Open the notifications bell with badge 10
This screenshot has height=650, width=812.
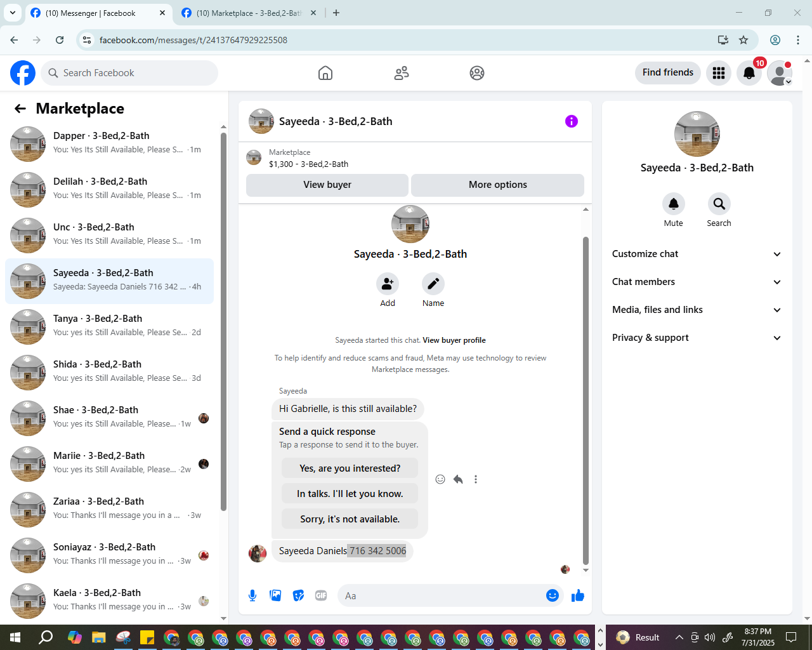(x=749, y=73)
